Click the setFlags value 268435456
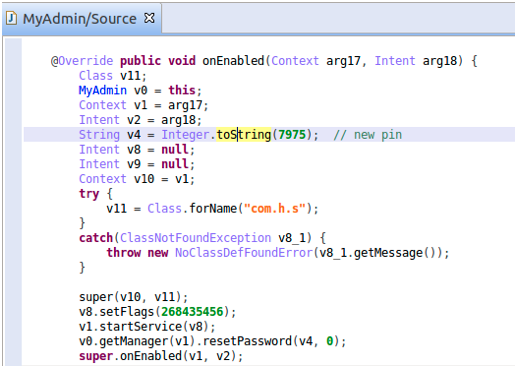Image resolution: width=516 pixels, height=369 pixels. (192, 312)
